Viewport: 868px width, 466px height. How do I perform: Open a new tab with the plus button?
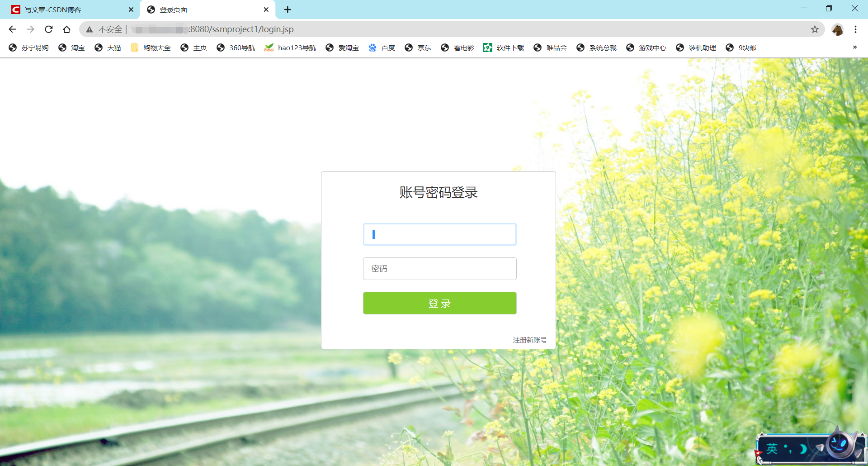pos(288,9)
